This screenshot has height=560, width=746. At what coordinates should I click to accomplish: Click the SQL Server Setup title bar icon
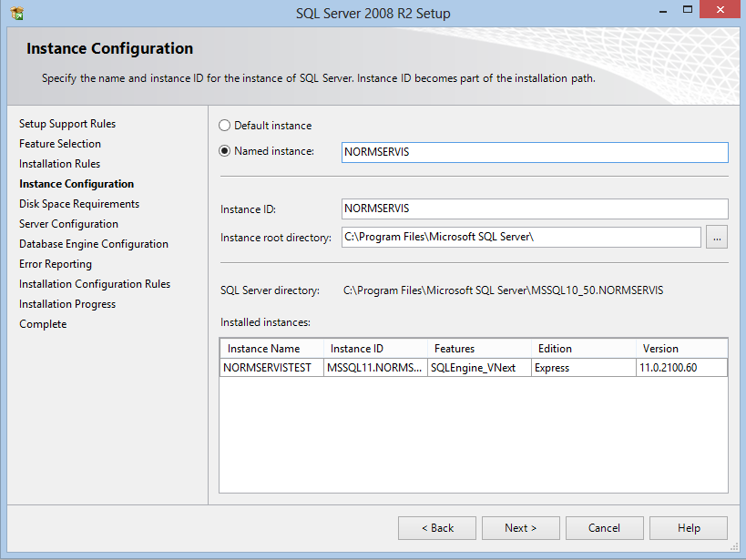point(16,13)
